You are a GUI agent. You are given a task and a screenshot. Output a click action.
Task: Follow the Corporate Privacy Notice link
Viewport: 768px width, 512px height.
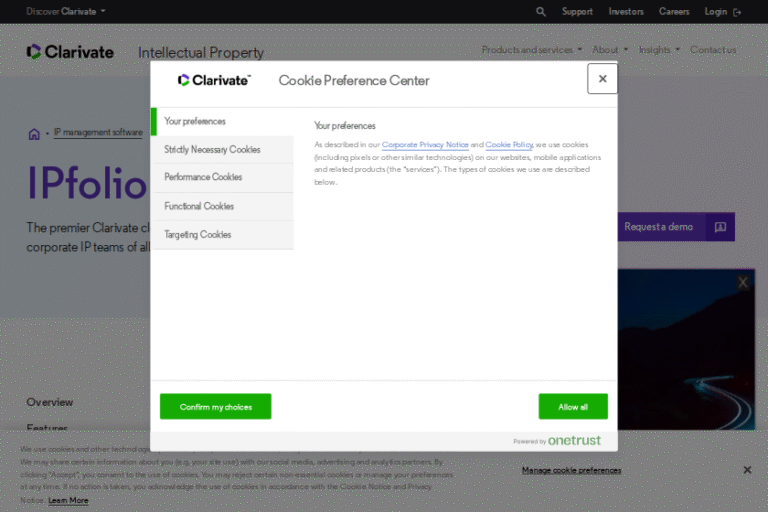pos(425,145)
